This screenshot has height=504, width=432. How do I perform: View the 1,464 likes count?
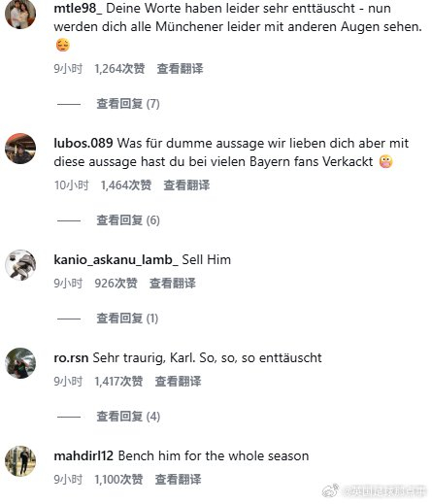[126, 185]
